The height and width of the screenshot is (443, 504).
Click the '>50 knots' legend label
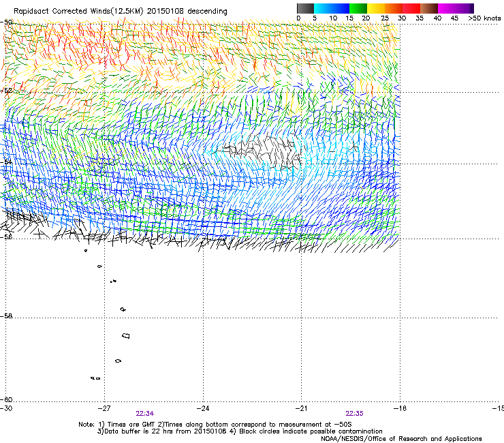click(x=484, y=18)
